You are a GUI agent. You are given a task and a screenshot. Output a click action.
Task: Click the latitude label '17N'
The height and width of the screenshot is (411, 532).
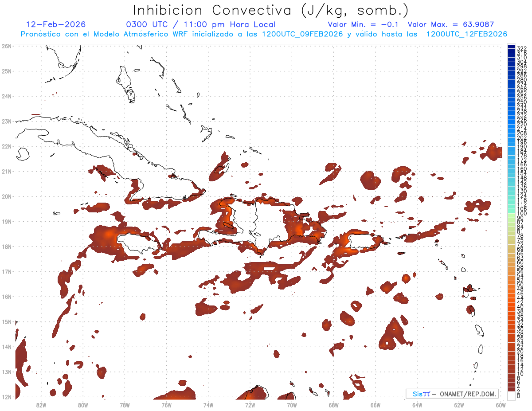7,271
